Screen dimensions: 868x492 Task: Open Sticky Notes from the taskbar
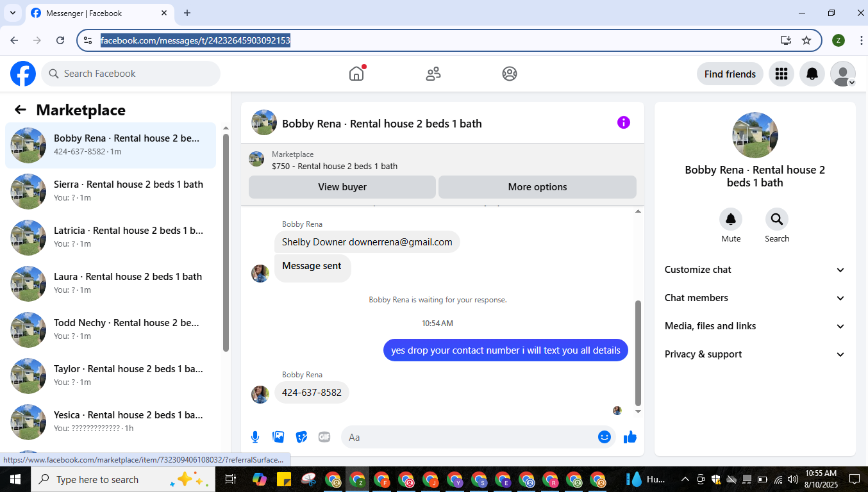coord(284,479)
